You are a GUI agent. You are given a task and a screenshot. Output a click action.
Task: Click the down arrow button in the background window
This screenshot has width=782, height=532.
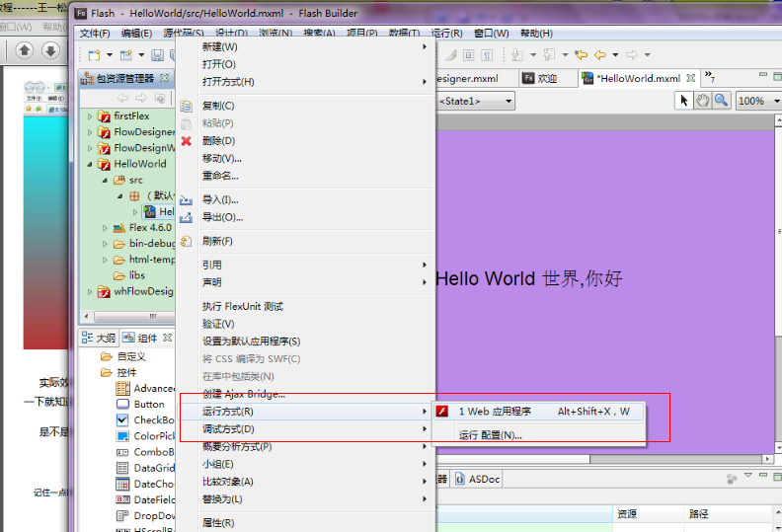click(50, 51)
